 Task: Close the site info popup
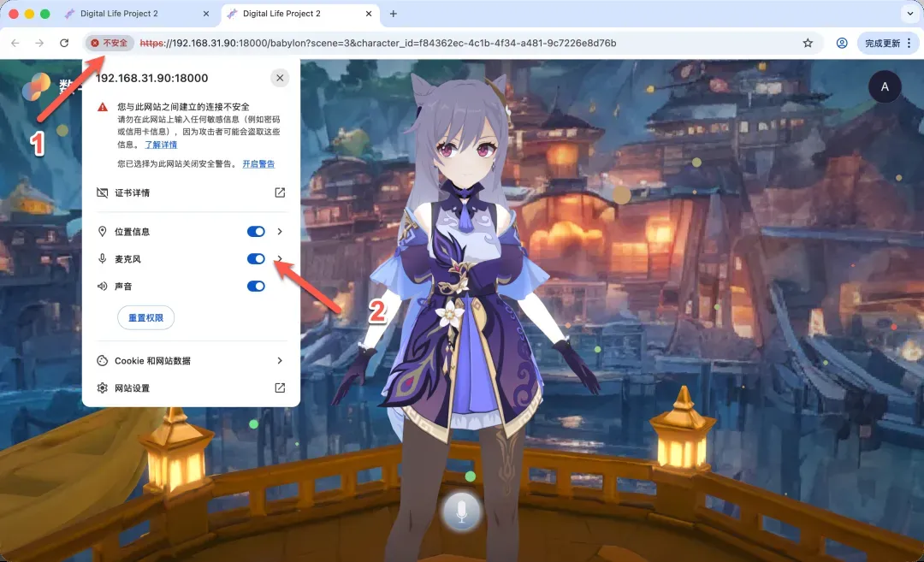[x=280, y=78]
